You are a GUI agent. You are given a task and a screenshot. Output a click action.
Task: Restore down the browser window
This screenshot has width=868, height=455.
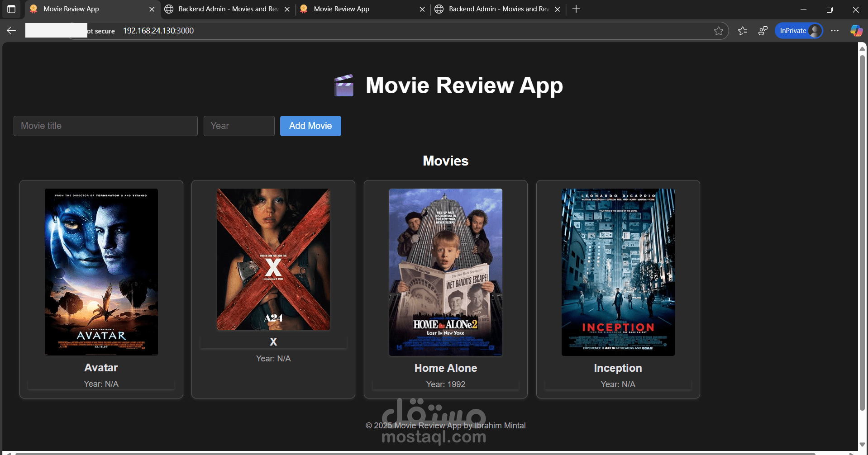830,9
